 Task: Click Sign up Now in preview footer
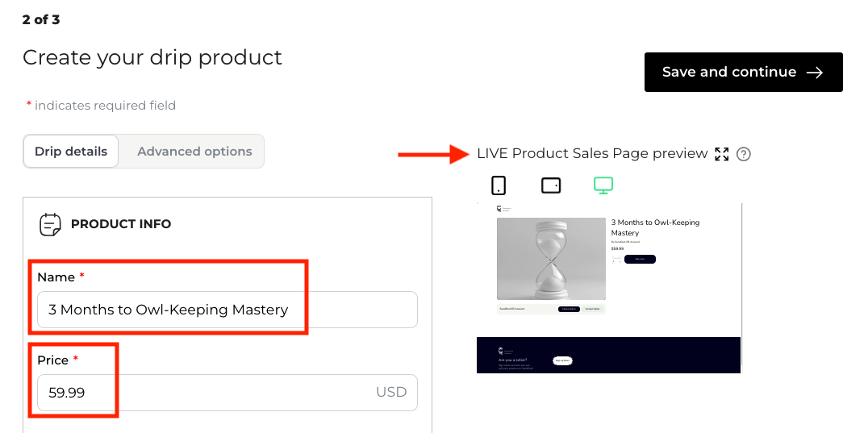[x=562, y=360]
